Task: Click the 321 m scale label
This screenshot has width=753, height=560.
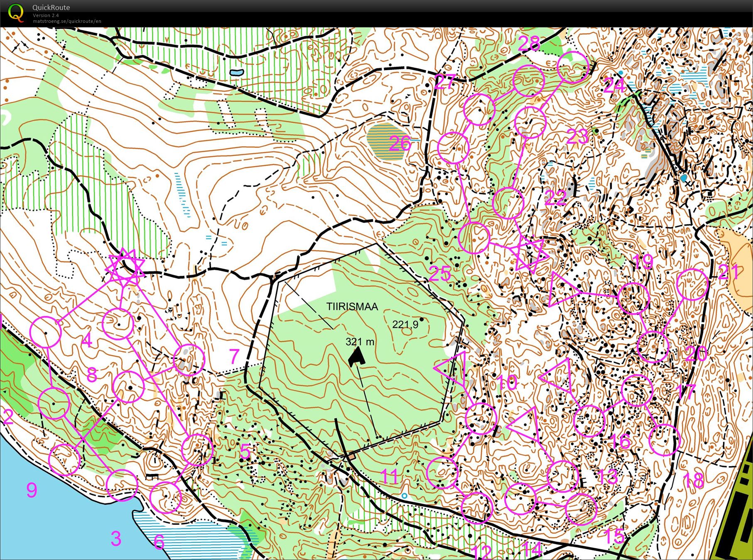Action: (x=360, y=341)
